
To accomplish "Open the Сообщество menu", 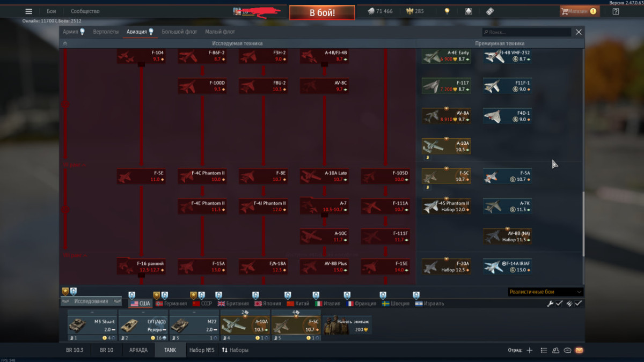I will click(x=85, y=11).
